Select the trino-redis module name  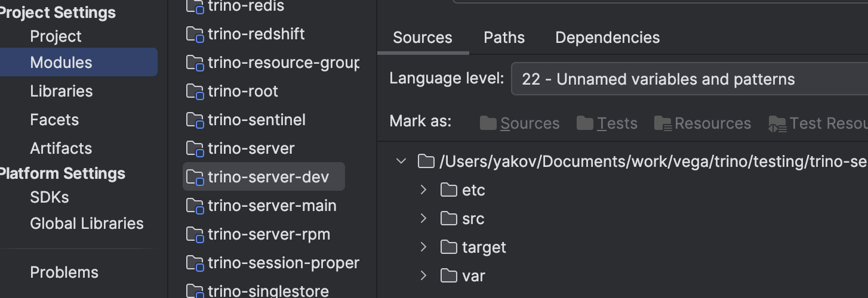coord(246,6)
